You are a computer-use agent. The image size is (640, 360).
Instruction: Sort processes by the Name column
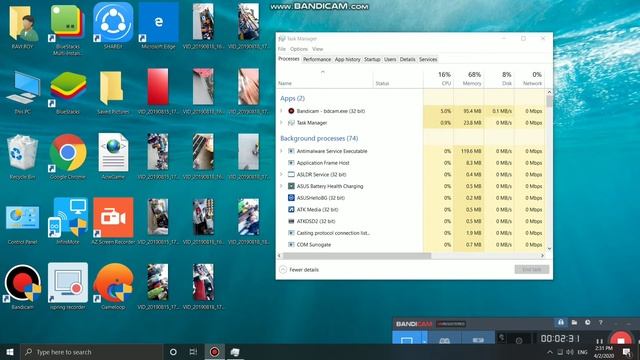pyautogui.click(x=325, y=78)
